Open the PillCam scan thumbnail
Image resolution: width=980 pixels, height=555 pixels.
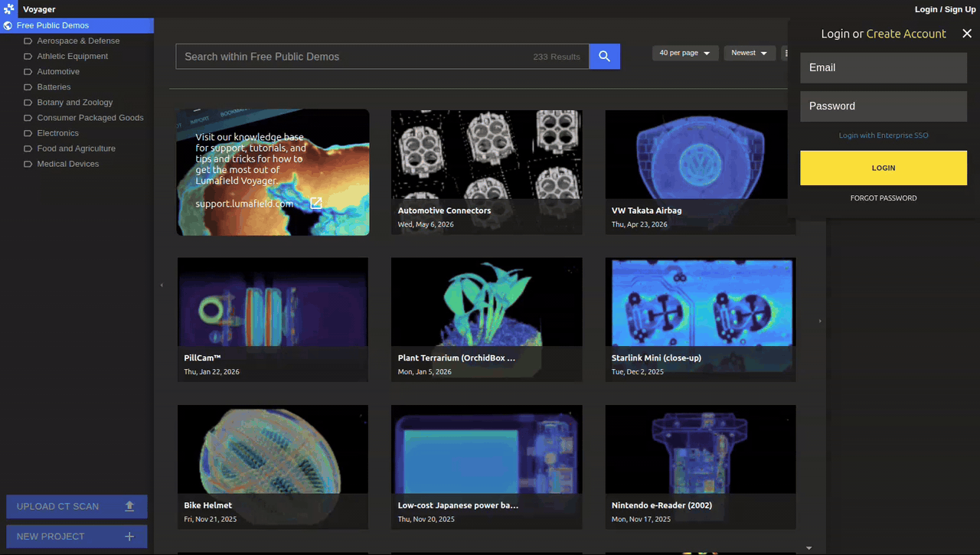273,319
